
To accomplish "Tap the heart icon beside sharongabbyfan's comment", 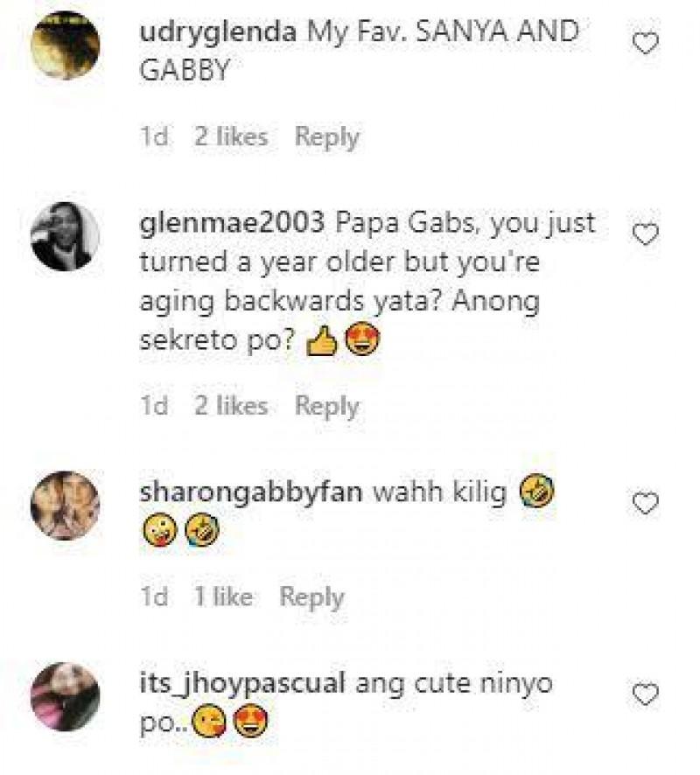I will point(645,501).
